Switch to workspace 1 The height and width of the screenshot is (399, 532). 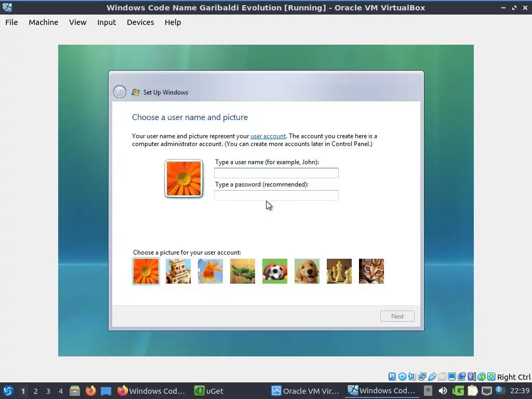pyautogui.click(x=23, y=391)
